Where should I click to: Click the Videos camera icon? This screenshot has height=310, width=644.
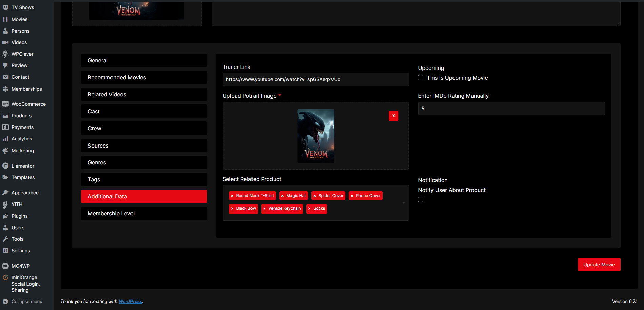pyautogui.click(x=5, y=42)
